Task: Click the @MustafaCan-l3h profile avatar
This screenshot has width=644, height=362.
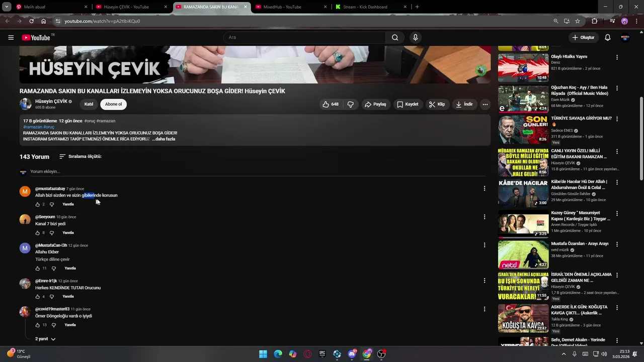Action: (x=25, y=248)
